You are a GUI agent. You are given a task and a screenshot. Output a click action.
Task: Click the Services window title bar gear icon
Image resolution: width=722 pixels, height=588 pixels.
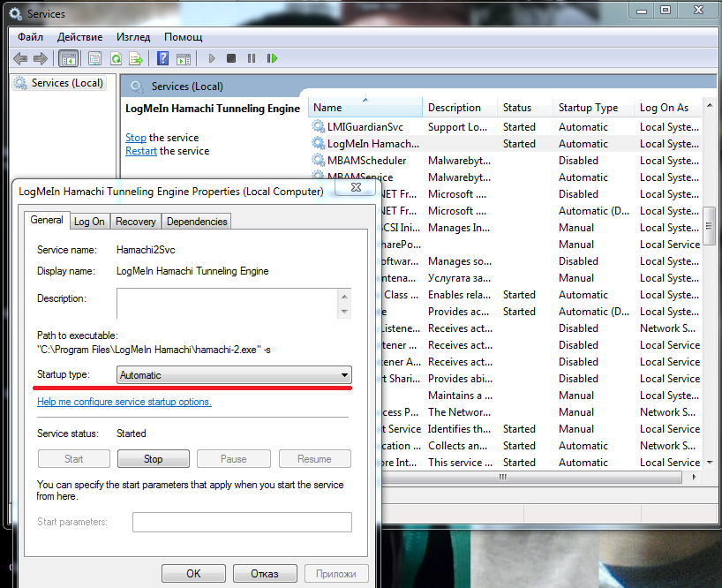point(15,14)
